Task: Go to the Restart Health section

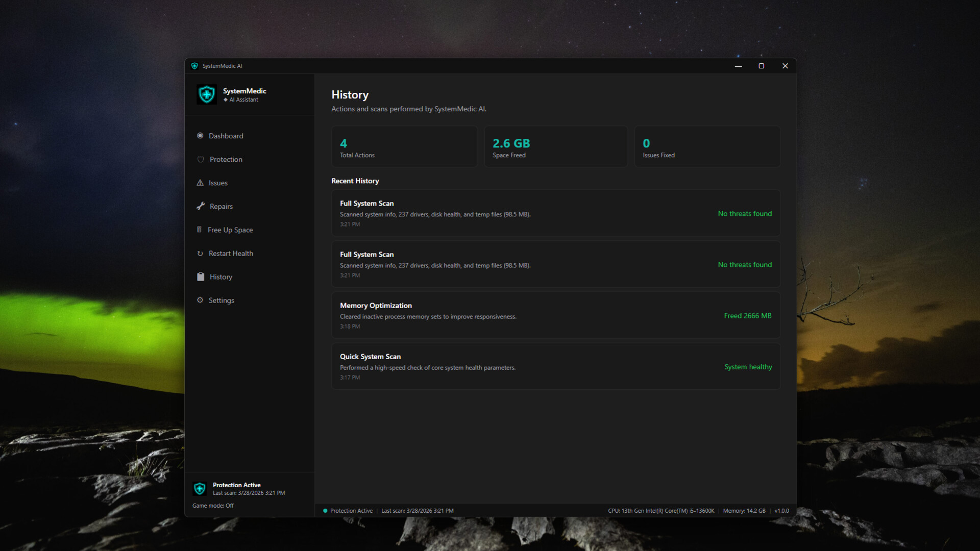Action: pos(231,254)
